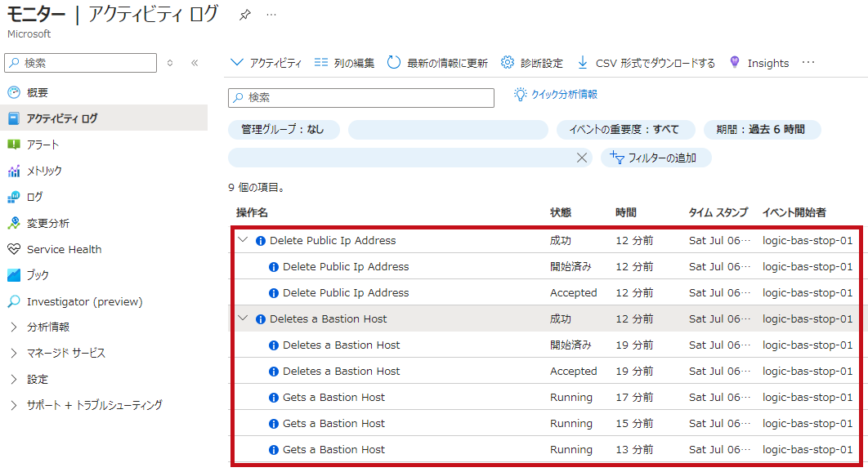Expand the 設定 sidebar section

pyautogui.click(x=14, y=379)
